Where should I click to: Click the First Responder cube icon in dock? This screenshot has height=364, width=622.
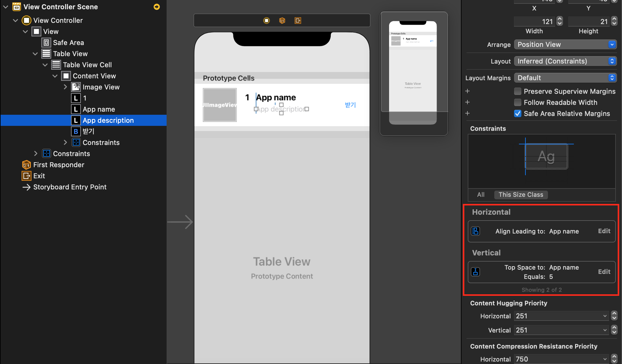pyautogui.click(x=282, y=21)
